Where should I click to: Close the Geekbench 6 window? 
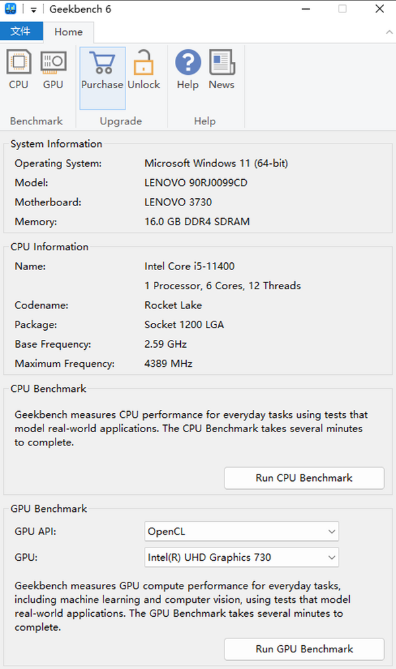click(x=380, y=9)
